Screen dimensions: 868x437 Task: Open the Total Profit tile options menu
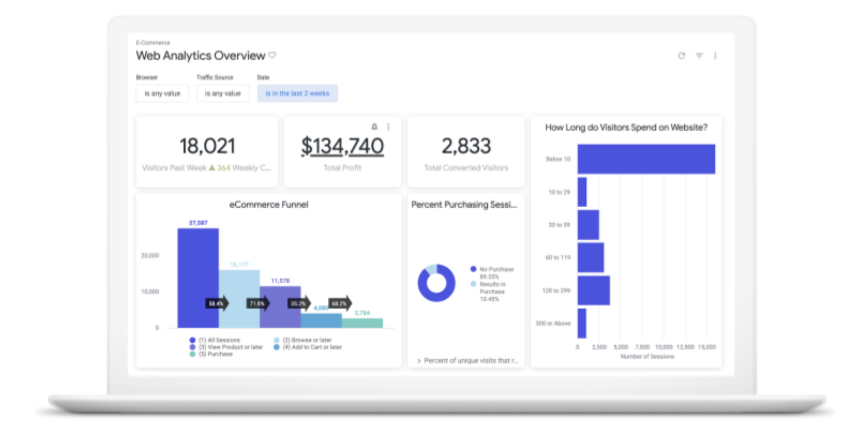388,127
